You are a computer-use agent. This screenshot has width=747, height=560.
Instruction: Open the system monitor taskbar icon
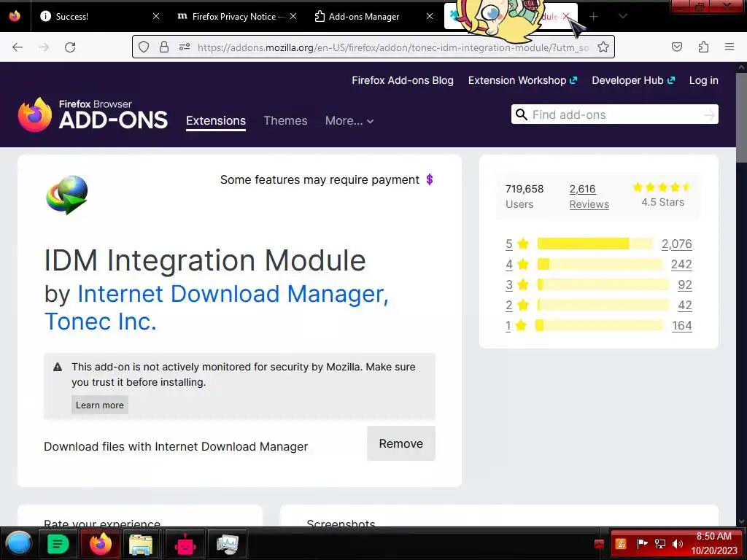pyautogui.click(x=228, y=544)
